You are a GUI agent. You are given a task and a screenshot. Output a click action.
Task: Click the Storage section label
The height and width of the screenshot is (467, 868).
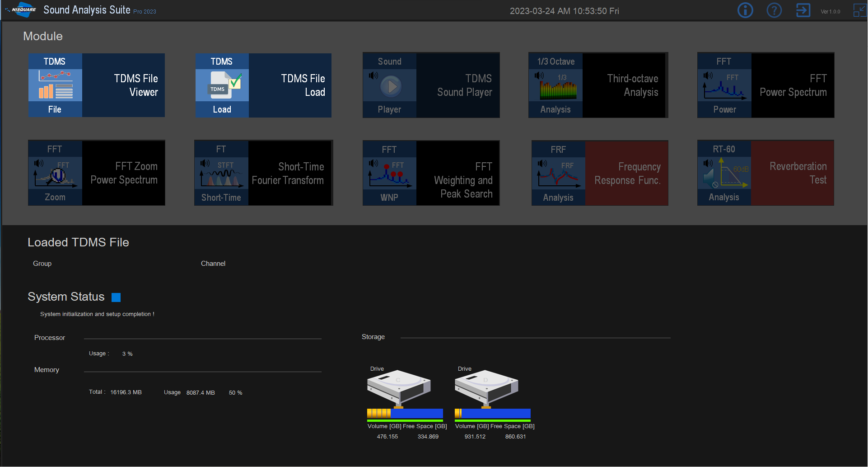[373, 337]
